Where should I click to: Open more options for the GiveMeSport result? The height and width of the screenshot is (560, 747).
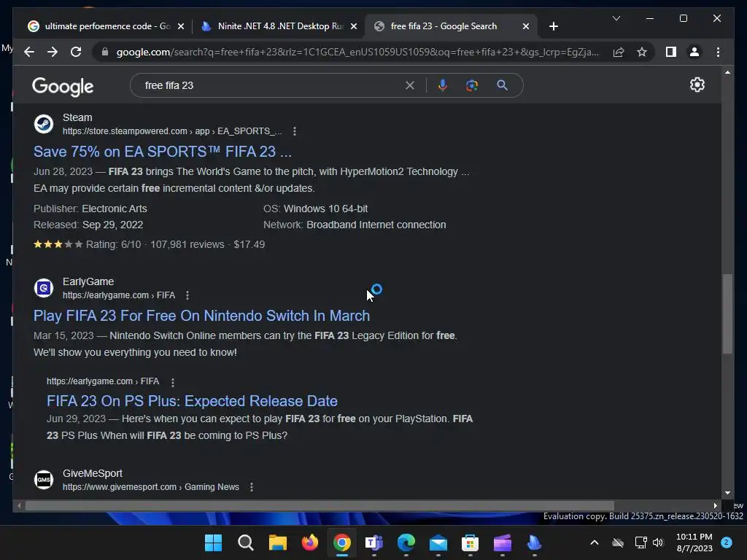point(252,487)
